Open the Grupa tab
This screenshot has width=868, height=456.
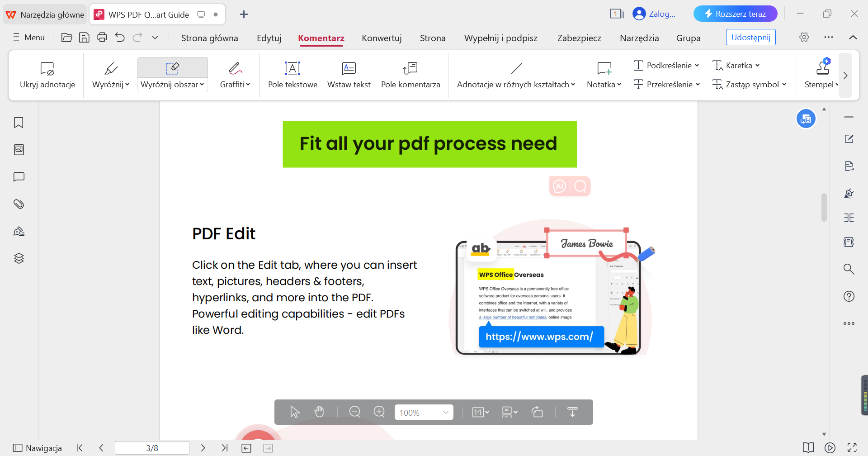click(689, 38)
